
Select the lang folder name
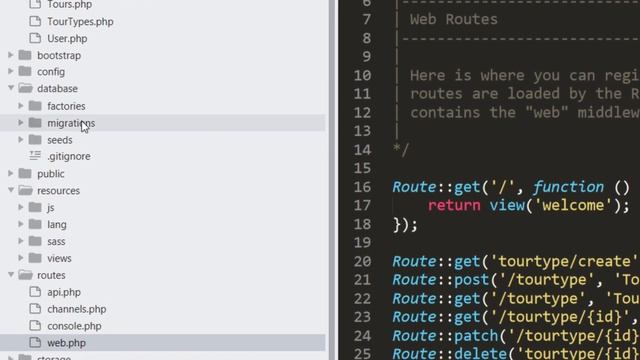pyautogui.click(x=57, y=225)
